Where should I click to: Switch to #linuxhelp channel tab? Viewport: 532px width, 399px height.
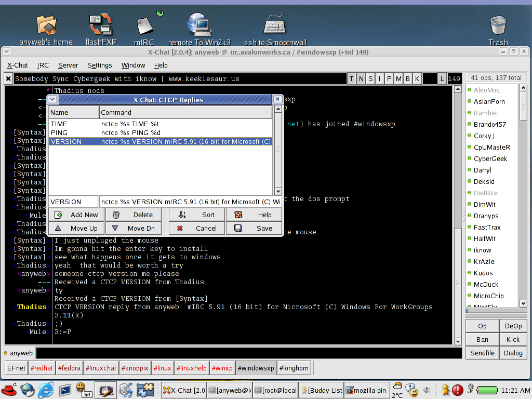191,368
